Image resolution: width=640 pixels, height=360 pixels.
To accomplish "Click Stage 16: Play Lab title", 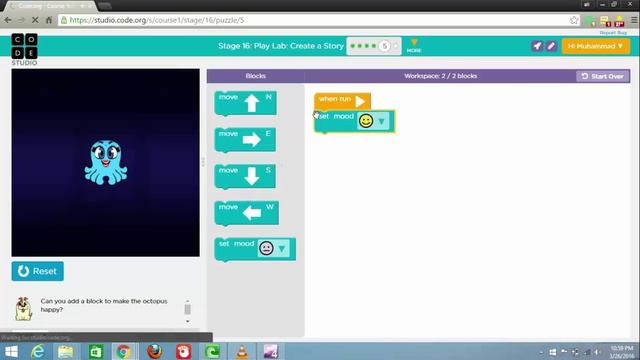I will click(281, 46).
